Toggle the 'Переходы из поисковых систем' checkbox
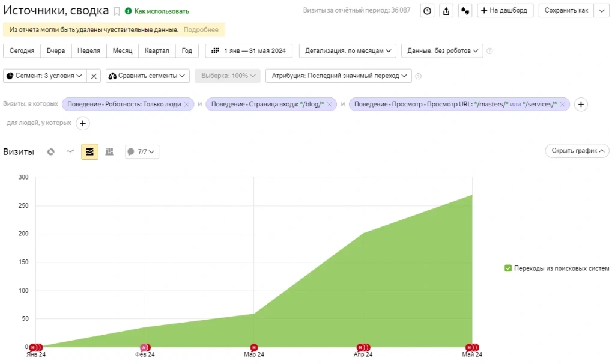Viewport: 615px width, 364px height. tap(508, 268)
